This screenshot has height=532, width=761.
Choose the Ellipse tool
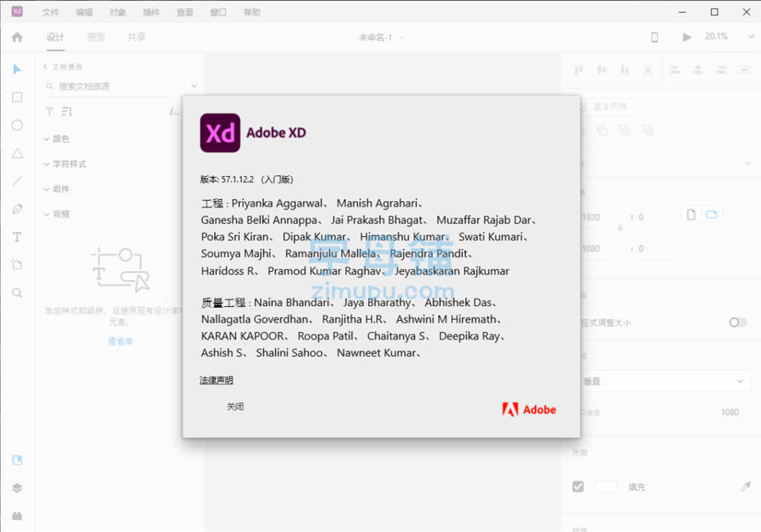17,126
